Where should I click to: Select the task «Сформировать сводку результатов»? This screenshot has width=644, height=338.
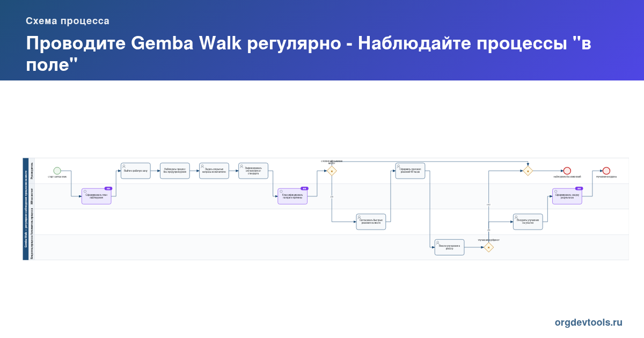(567, 196)
